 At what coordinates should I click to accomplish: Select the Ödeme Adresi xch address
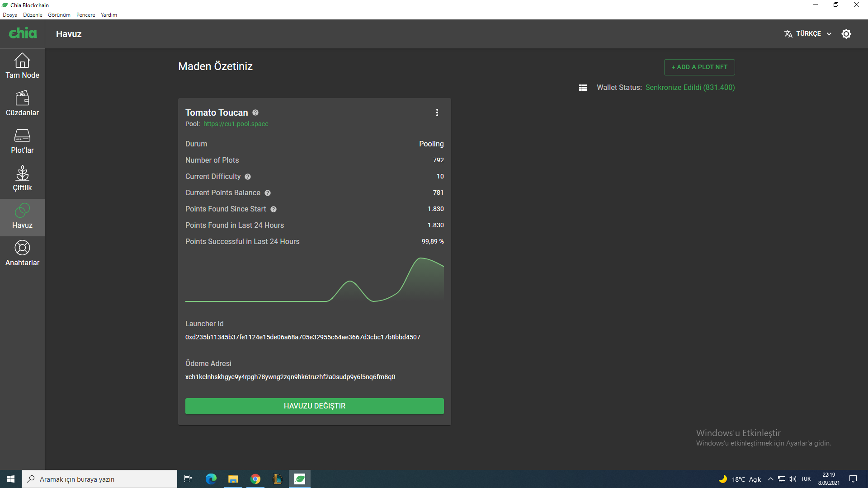290,377
